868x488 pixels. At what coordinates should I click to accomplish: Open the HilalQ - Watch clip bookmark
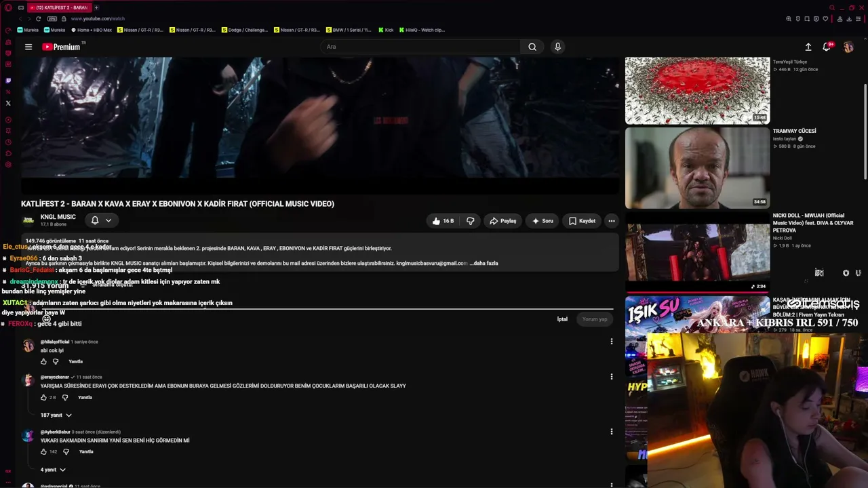pyautogui.click(x=422, y=30)
